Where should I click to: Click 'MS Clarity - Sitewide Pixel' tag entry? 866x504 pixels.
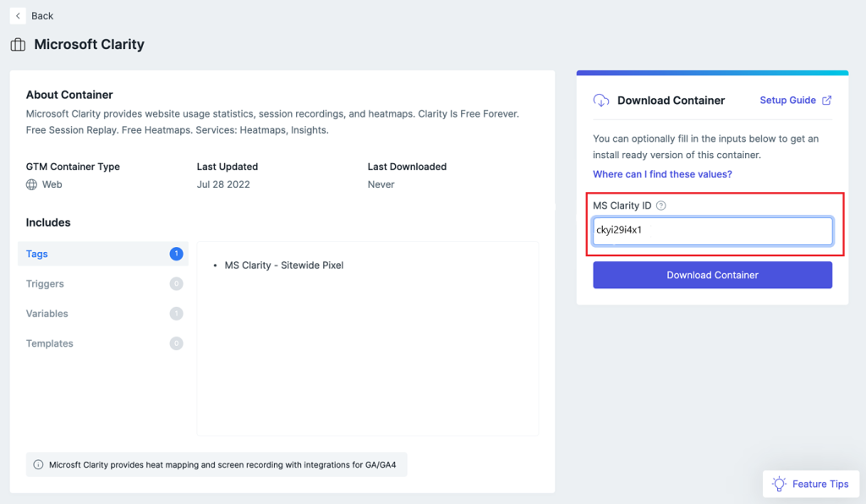pos(284,266)
